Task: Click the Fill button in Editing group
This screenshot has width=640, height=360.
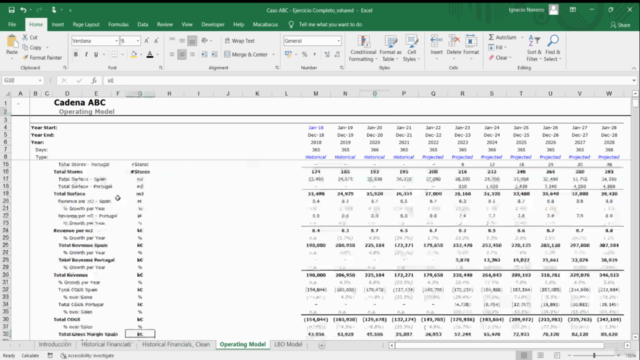Action: tap(496, 47)
